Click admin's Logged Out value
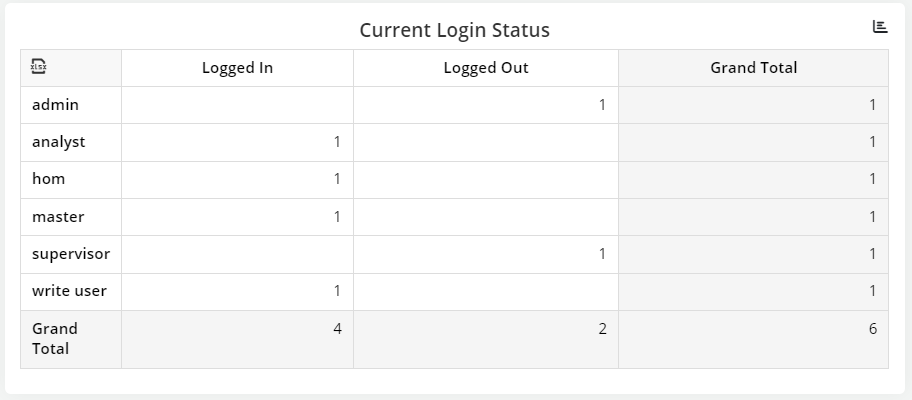Image resolution: width=912 pixels, height=400 pixels. pos(602,105)
